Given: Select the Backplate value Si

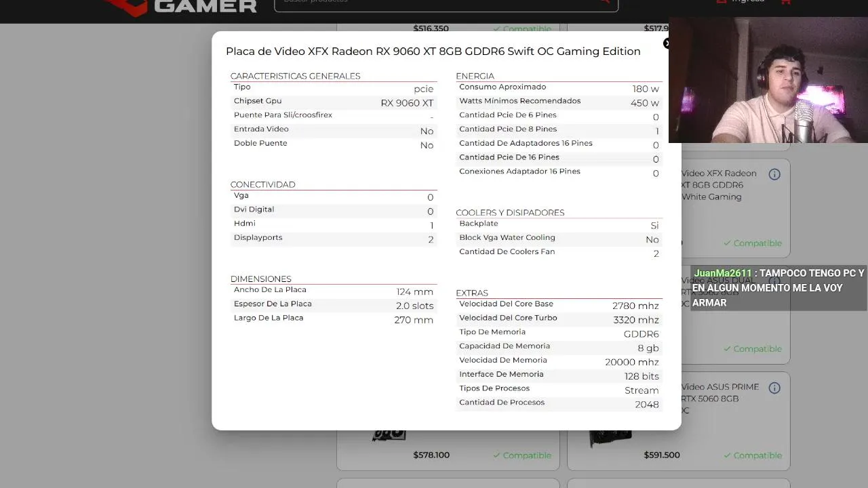Looking at the screenshot, I should click(x=654, y=225).
